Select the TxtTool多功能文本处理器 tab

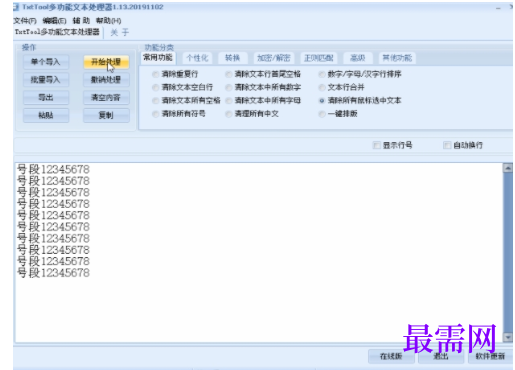[x=57, y=32]
